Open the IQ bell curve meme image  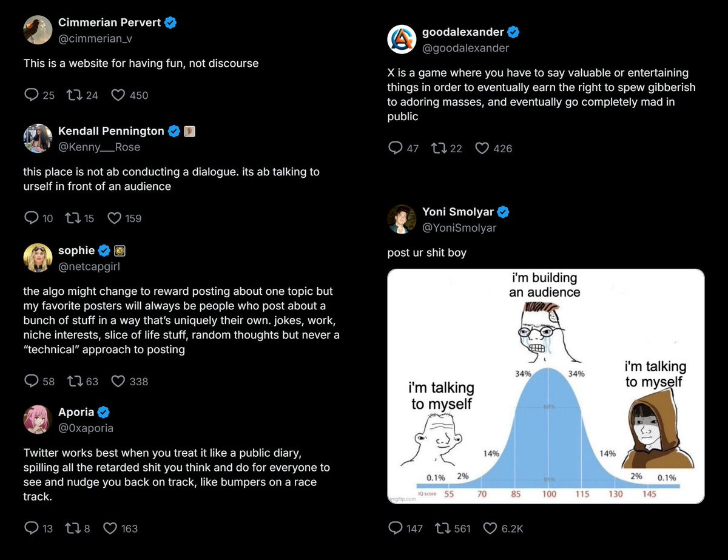[545, 386]
